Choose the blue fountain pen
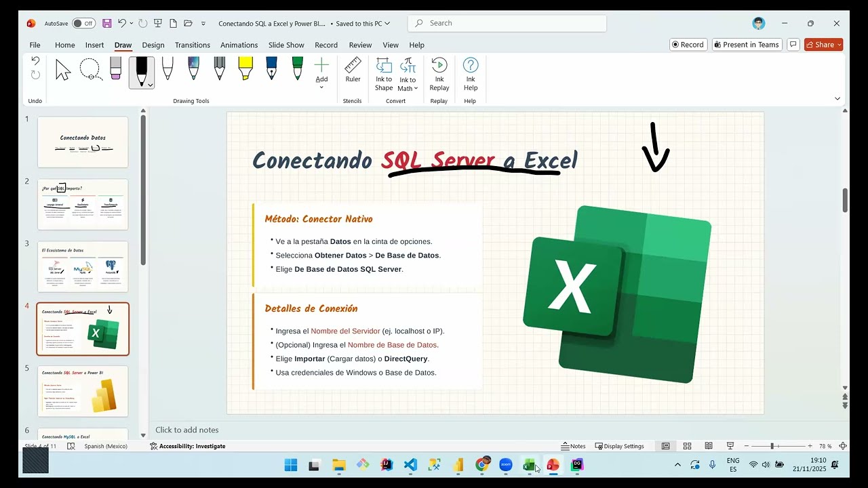Screen dimensions: 868x488 (x=271, y=69)
